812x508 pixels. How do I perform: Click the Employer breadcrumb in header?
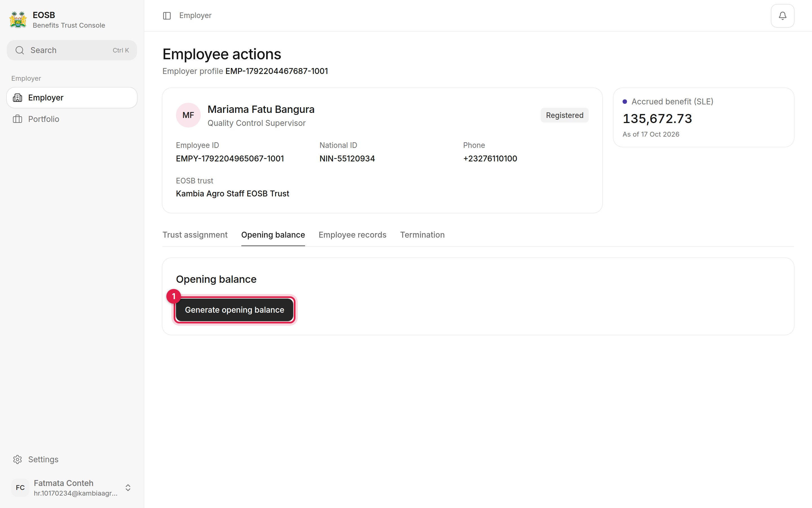(x=195, y=16)
